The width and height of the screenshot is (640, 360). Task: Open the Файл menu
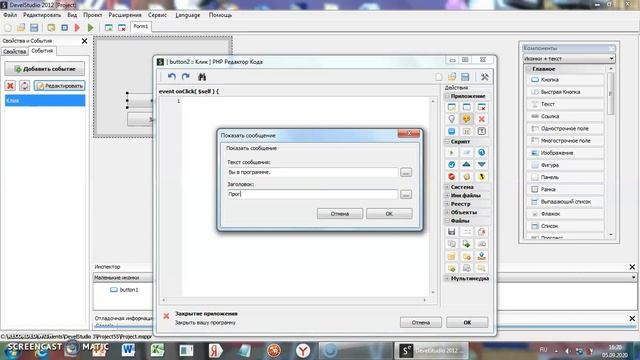[10, 15]
